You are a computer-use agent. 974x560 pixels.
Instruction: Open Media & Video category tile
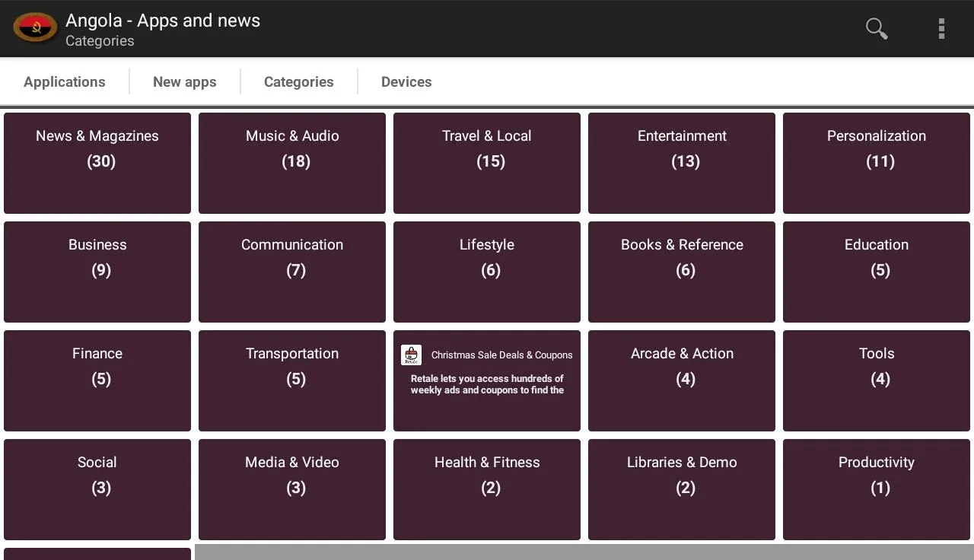(x=292, y=489)
